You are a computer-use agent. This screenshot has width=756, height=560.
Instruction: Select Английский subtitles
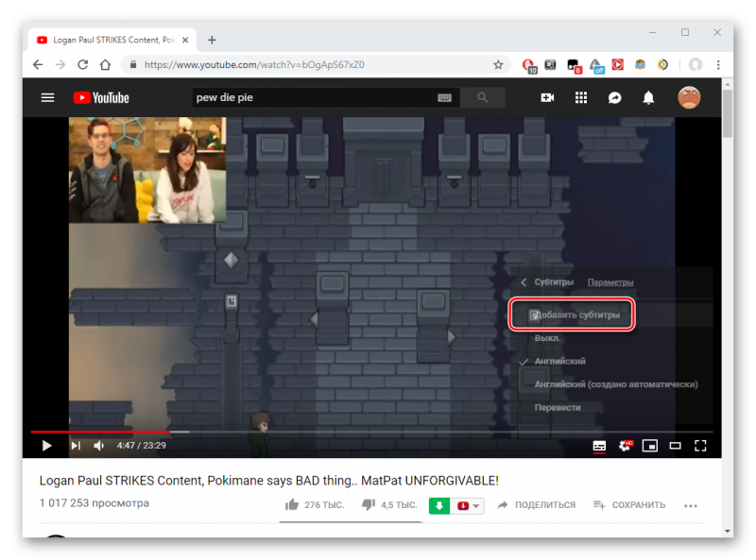pyautogui.click(x=559, y=361)
